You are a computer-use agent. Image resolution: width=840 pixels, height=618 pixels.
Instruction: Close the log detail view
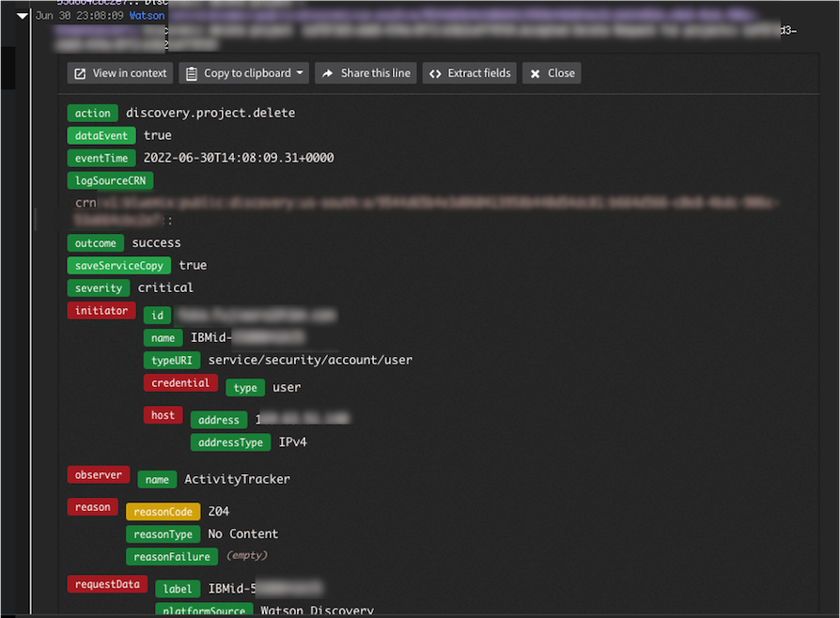click(x=552, y=72)
